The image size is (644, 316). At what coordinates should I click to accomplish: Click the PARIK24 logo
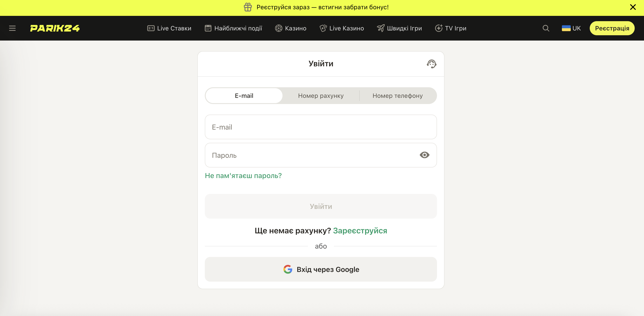click(55, 28)
